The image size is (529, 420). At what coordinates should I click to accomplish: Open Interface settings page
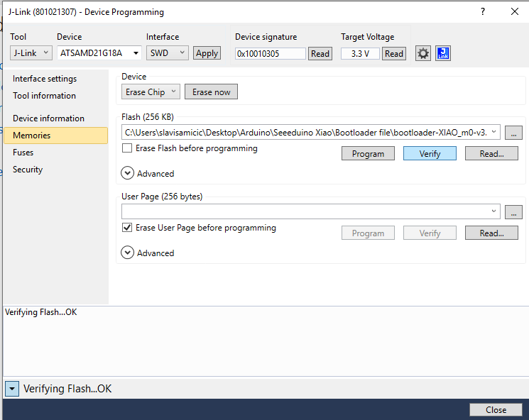tap(45, 79)
